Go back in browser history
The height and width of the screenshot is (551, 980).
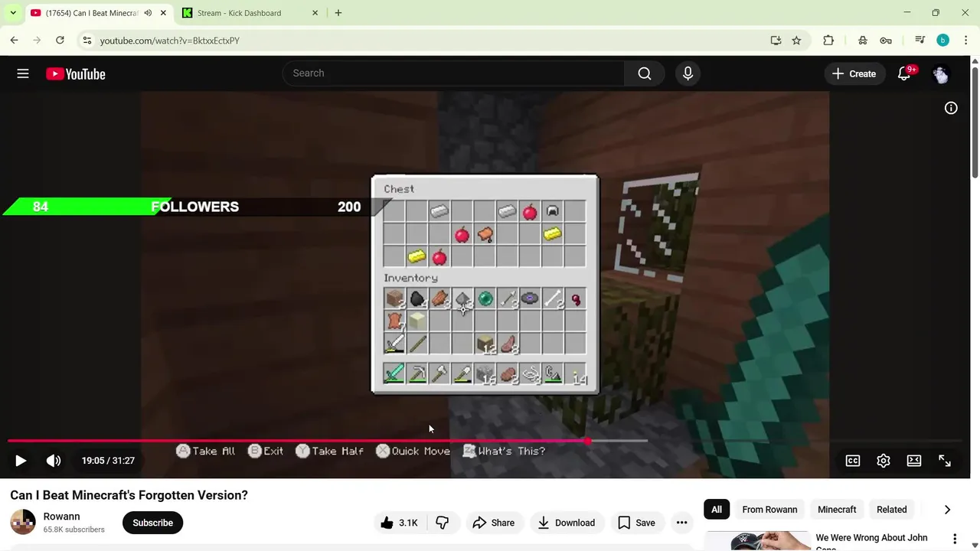click(14, 41)
